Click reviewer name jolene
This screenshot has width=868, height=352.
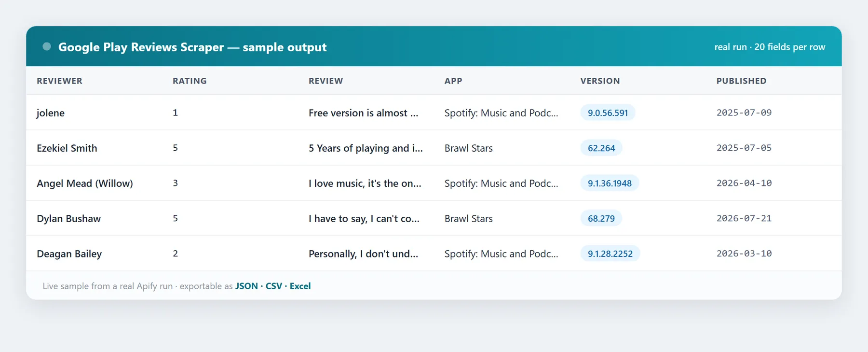[x=51, y=113]
